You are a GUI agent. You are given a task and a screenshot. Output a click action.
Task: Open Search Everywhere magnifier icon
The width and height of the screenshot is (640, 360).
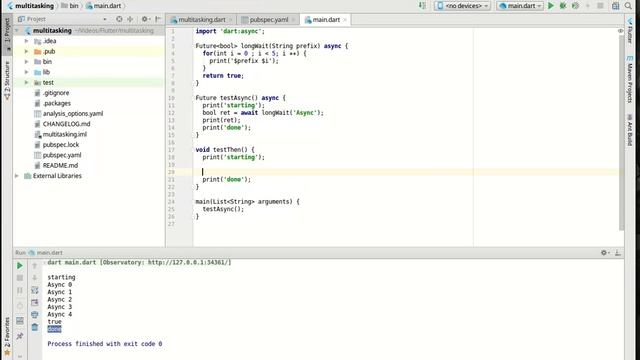[628, 6]
